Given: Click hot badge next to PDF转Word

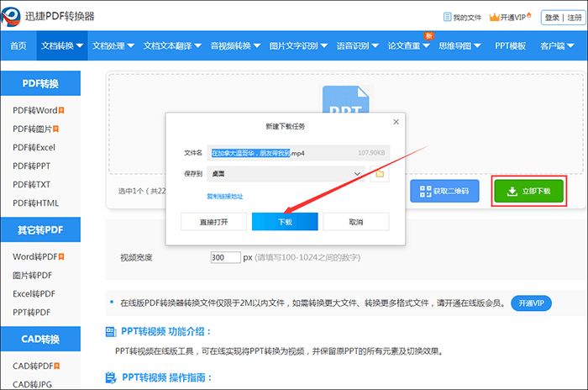Looking at the screenshot, I should pos(61,110).
